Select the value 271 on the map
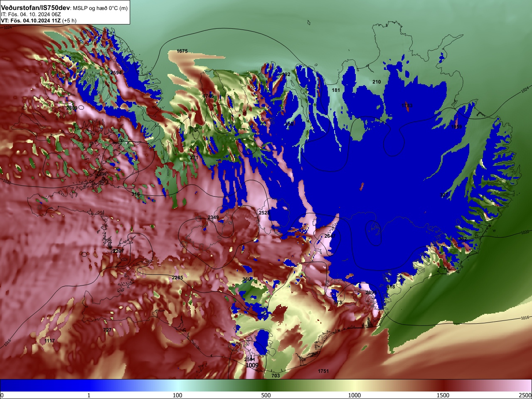The image size is (532, 399). point(194,158)
